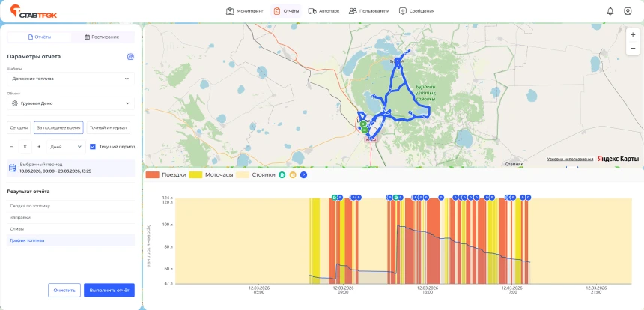Toggle Поездки series in chart legend
This screenshot has height=310, width=644.
coord(165,174)
